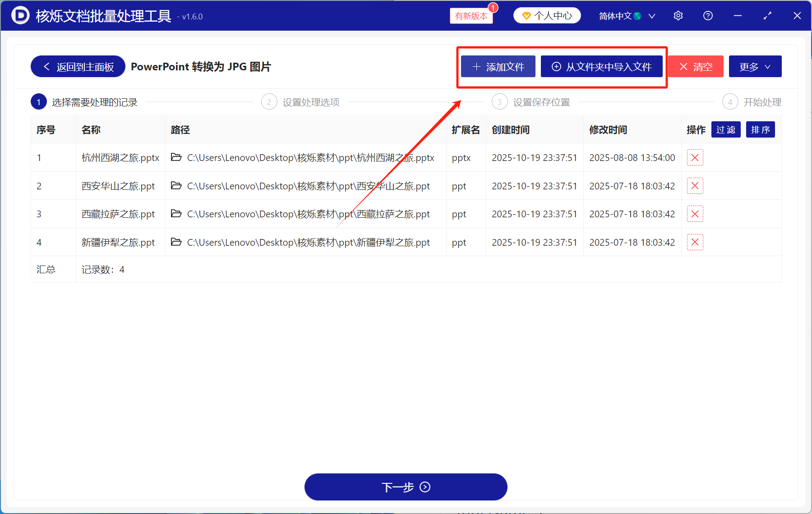
Task: Go to step 4 开始处理
Action: pyautogui.click(x=752, y=102)
